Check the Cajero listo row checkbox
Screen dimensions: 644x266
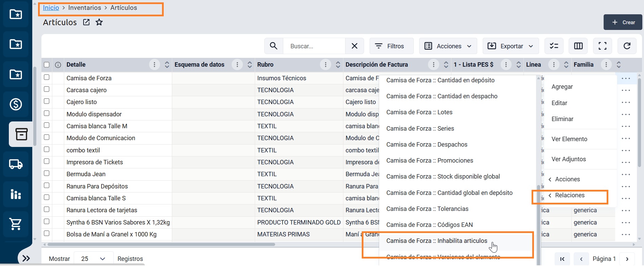click(x=47, y=101)
